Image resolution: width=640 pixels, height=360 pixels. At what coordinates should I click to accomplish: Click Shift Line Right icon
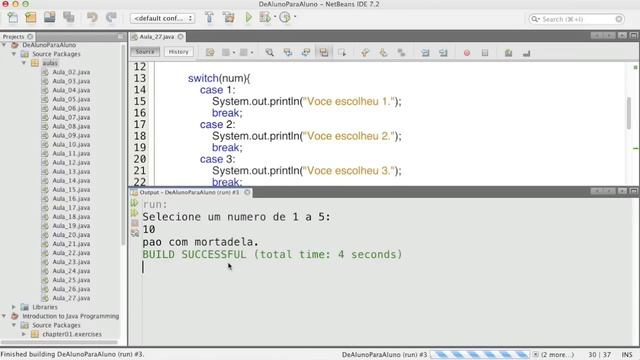443,53
